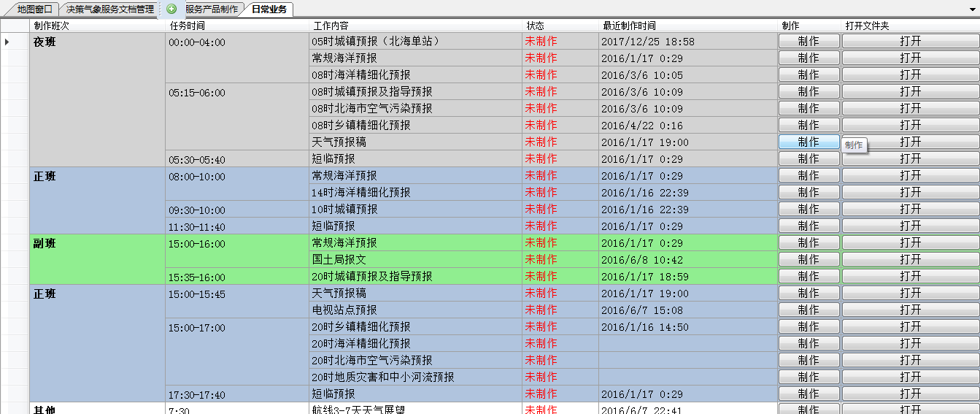Viewport: 980px width, 414px height.
Task: Click the row selector arrow beside 夜班
Action: (7, 42)
